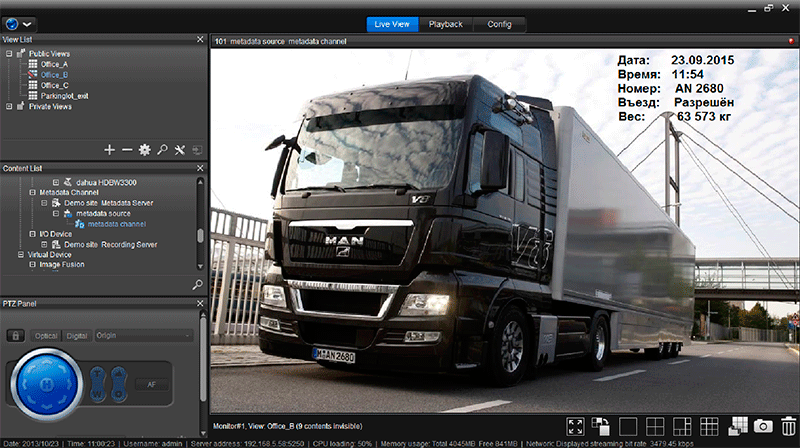Screen dimensions: 800x448
Task: Close the PTZ Panel
Action: (200, 304)
